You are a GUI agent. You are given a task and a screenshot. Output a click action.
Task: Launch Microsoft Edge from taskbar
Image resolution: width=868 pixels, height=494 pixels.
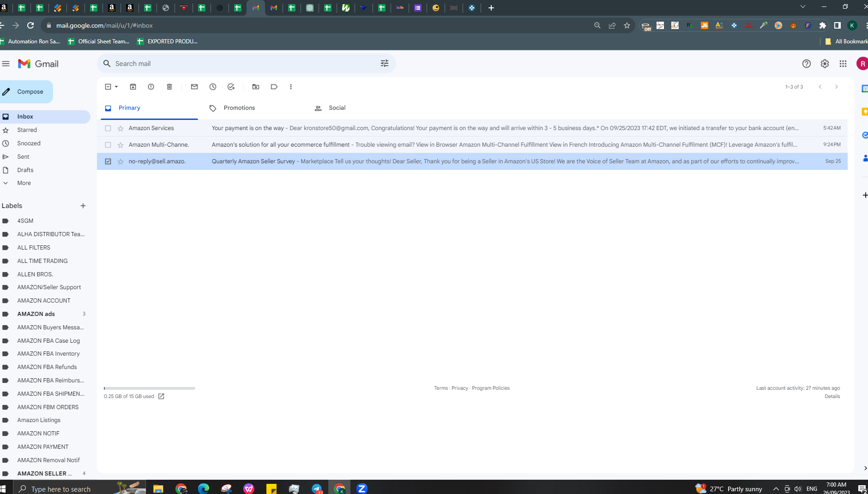[204, 488]
